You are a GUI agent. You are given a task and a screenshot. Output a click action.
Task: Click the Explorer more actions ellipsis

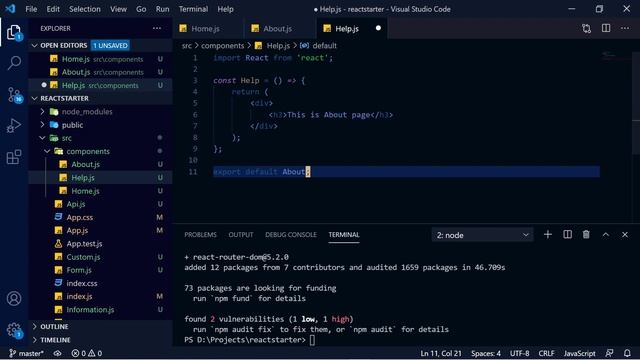(157, 28)
